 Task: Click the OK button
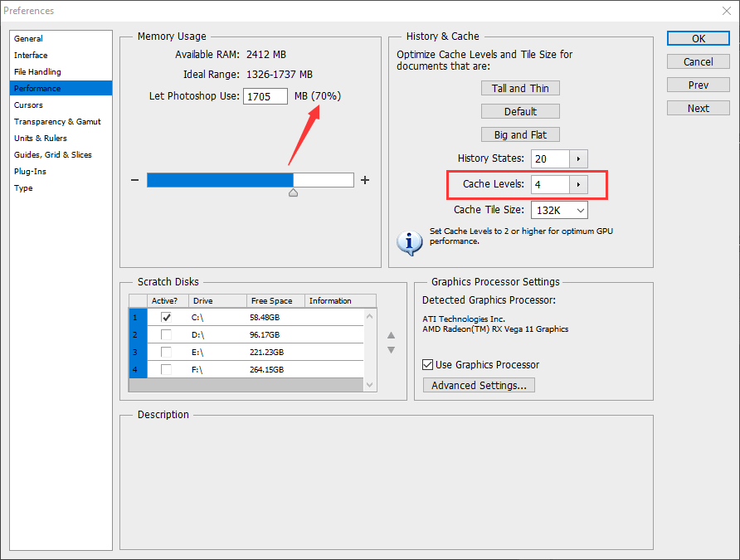tap(699, 39)
